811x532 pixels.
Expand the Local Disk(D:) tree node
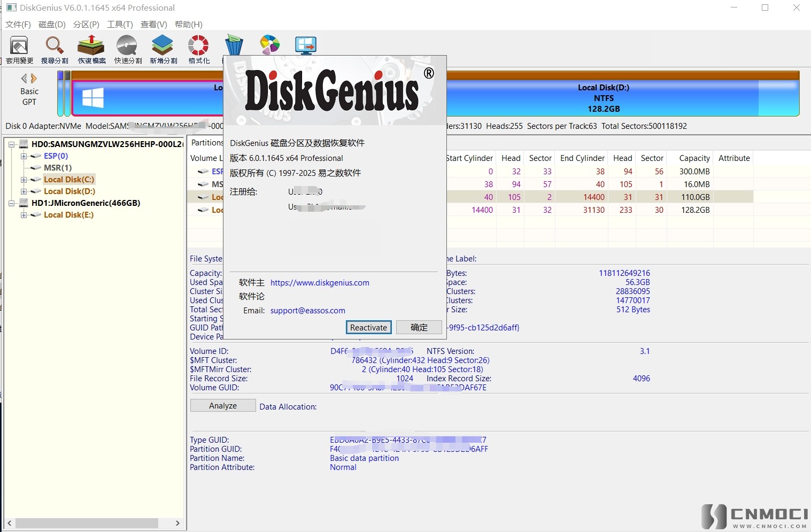click(x=24, y=191)
